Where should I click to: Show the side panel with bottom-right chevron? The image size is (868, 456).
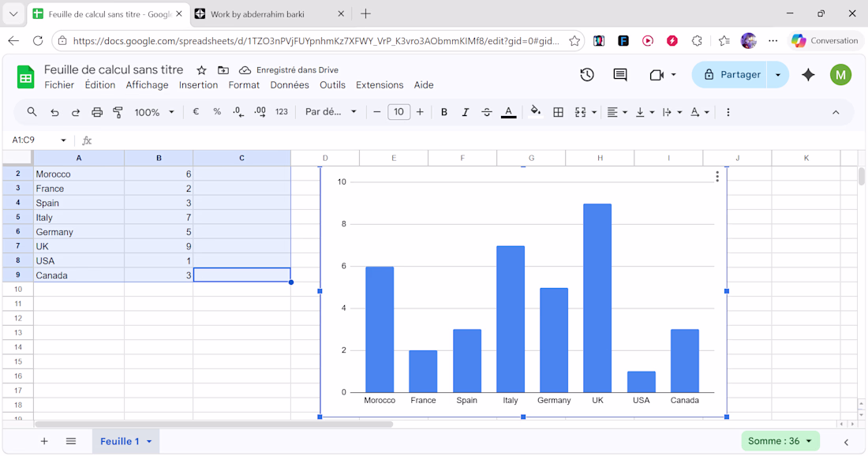click(x=846, y=442)
